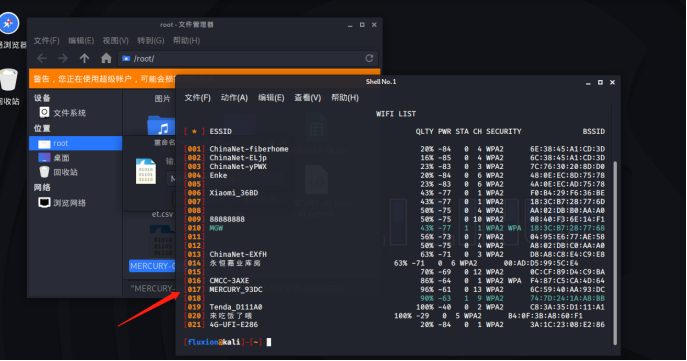Click the ChinaNet-ELjp network entry

pos(394,158)
